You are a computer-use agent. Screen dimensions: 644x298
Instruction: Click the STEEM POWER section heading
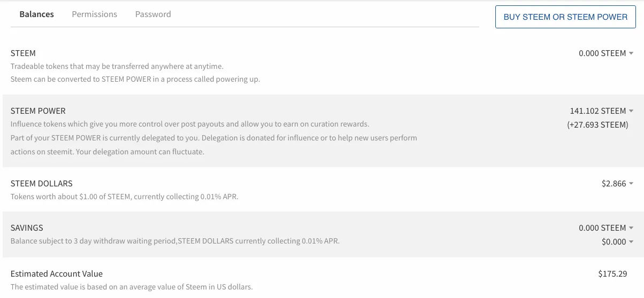pos(38,111)
